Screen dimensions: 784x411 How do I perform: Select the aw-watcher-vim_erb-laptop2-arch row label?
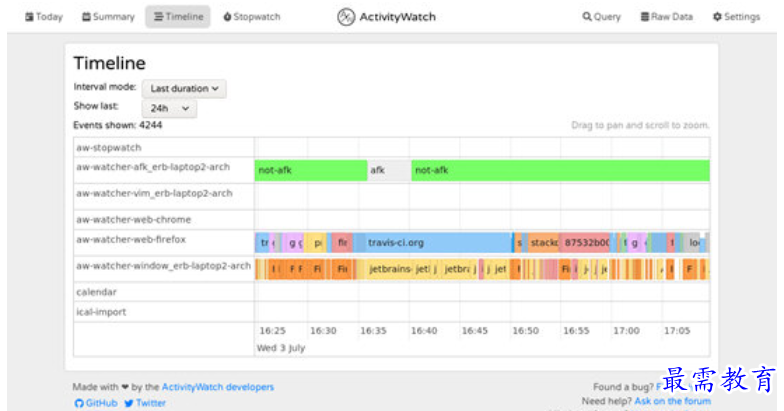coord(154,193)
